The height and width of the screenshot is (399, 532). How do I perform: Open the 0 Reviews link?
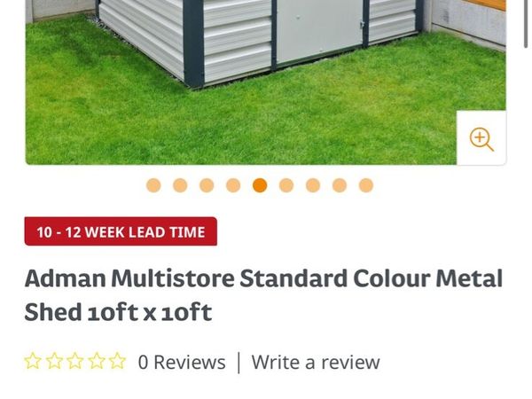[x=182, y=362]
